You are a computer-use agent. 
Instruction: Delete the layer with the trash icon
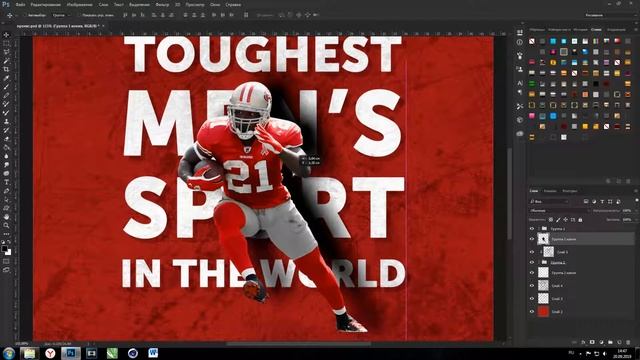click(x=628, y=342)
